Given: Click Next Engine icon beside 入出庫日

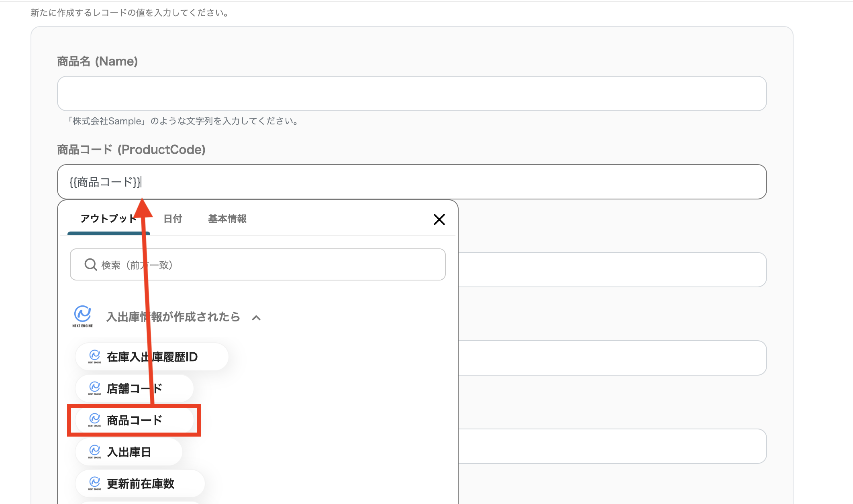Looking at the screenshot, I should pos(95,451).
